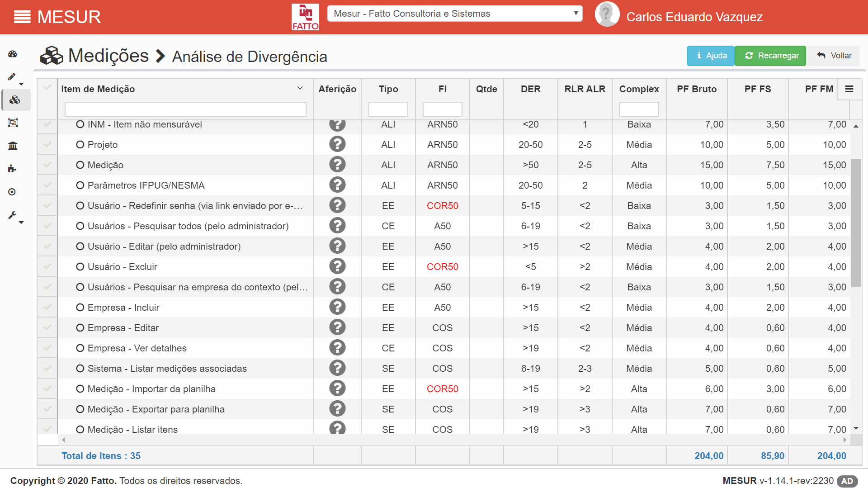Click aferição icon for Medição - Importar da planilha
The image size is (868, 488).
(x=337, y=389)
